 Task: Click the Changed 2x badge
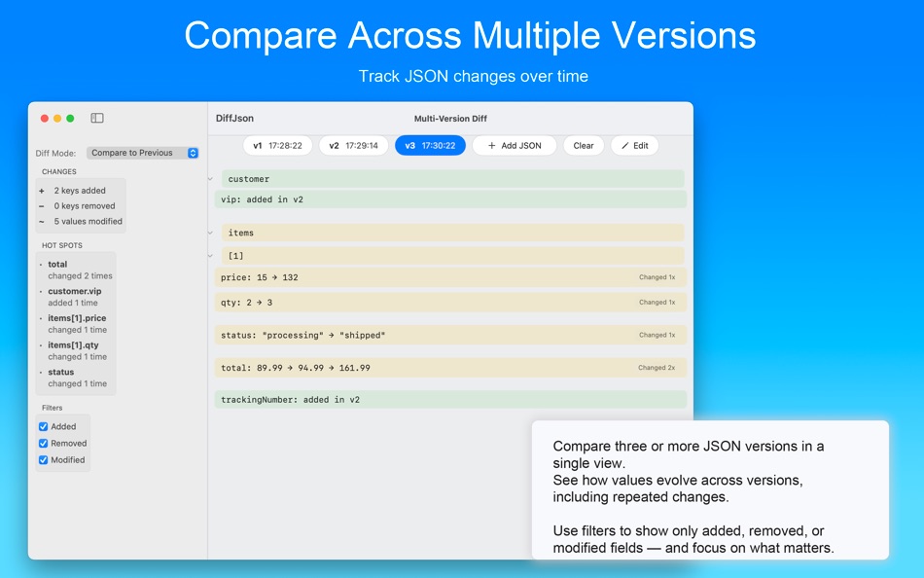[x=657, y=368]
